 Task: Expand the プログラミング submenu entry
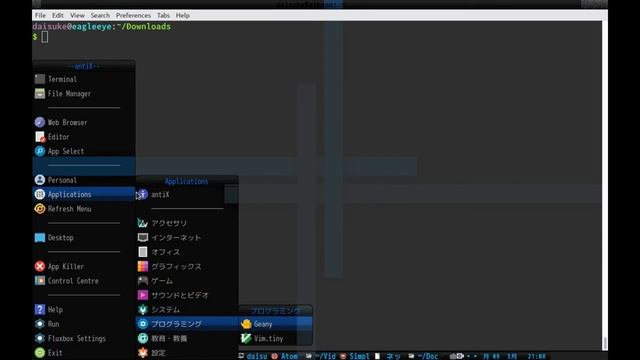pyautogui.click(x=187, y=324)
